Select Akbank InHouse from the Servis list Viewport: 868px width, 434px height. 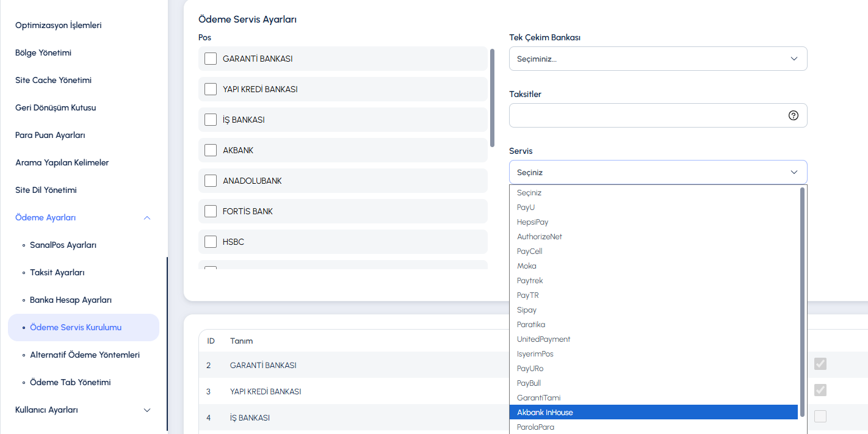coord(654,413)
